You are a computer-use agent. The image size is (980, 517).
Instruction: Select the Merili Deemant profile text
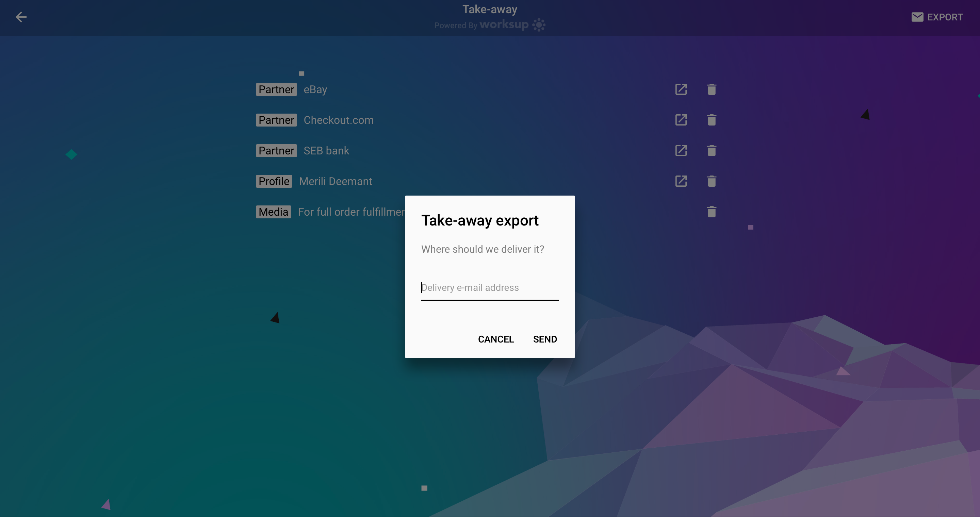point(336,181)
